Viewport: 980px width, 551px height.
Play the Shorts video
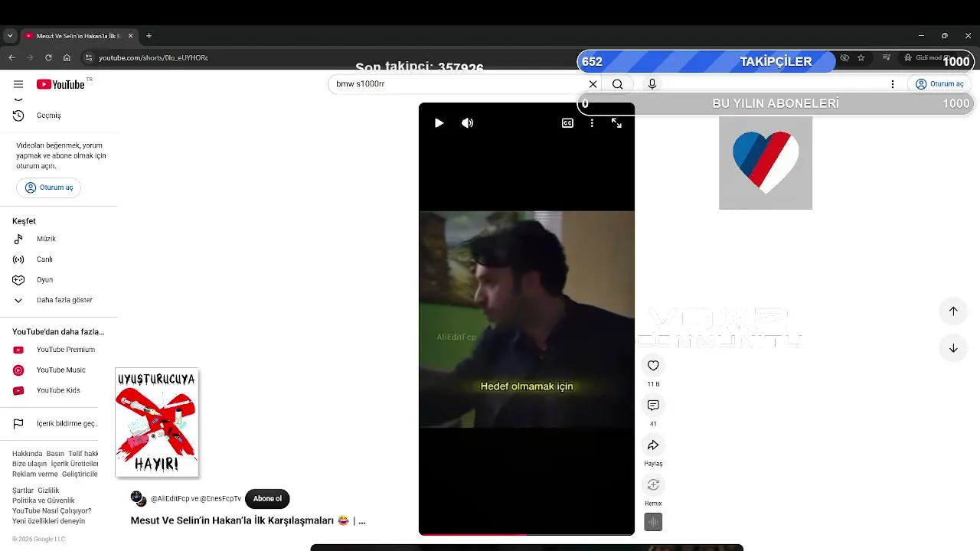click(x=439, y=123)
